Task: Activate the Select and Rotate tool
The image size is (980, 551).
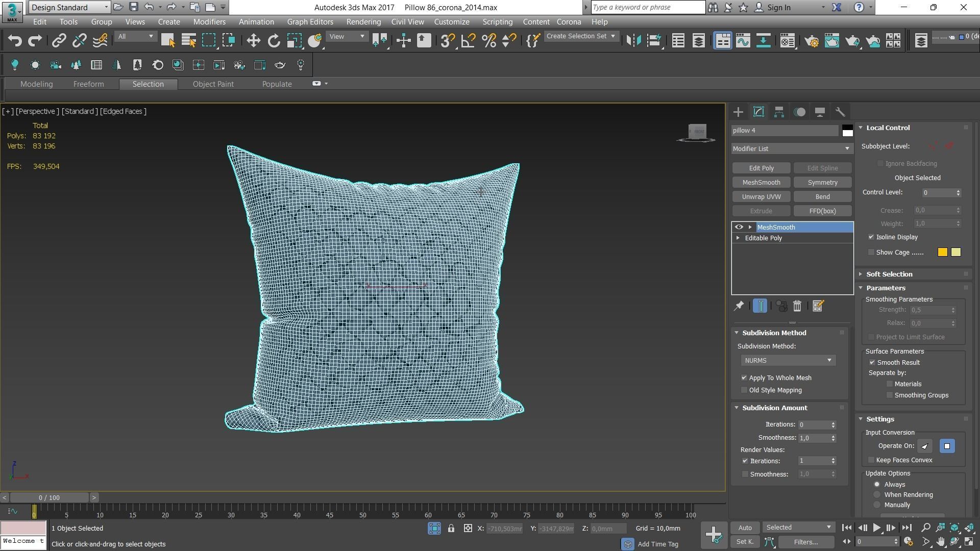Action: [x=274, y=41]
